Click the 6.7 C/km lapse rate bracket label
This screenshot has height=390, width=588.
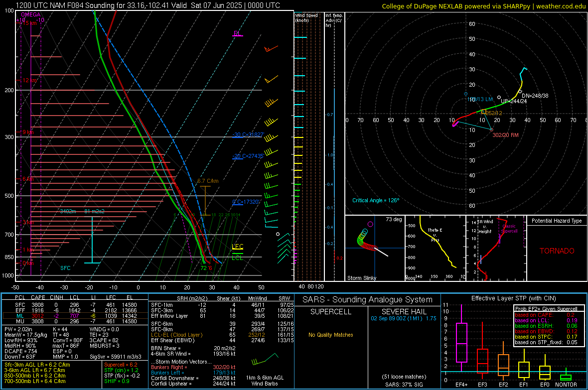point(208,181)
